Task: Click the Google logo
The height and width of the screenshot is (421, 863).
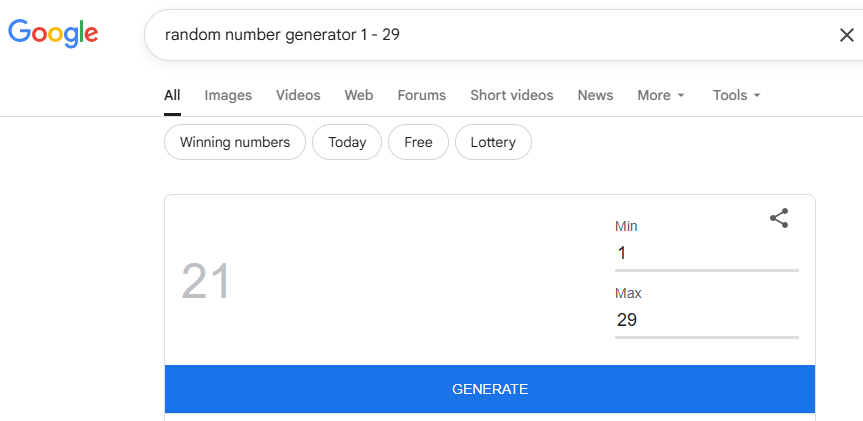Action: point(53,33)
